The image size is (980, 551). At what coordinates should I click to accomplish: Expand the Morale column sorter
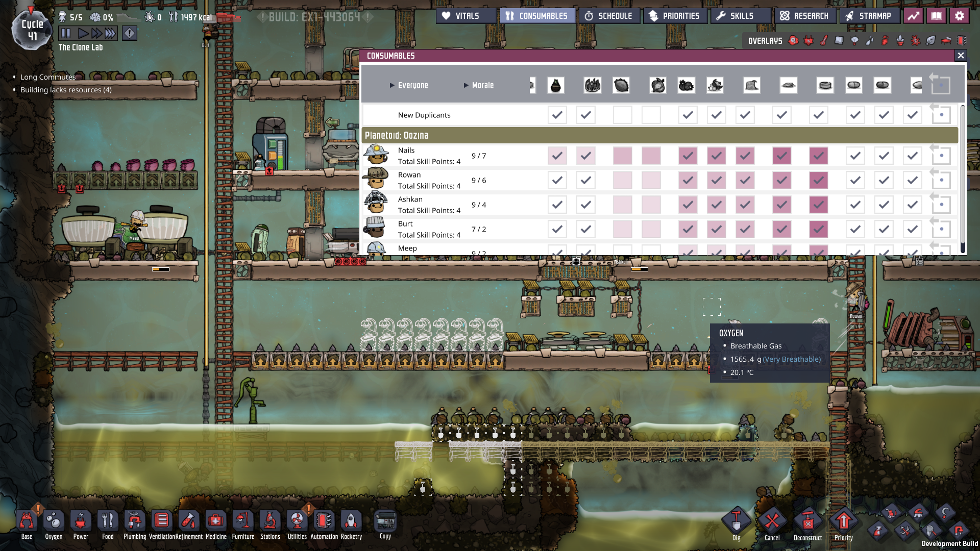point(478,85)
